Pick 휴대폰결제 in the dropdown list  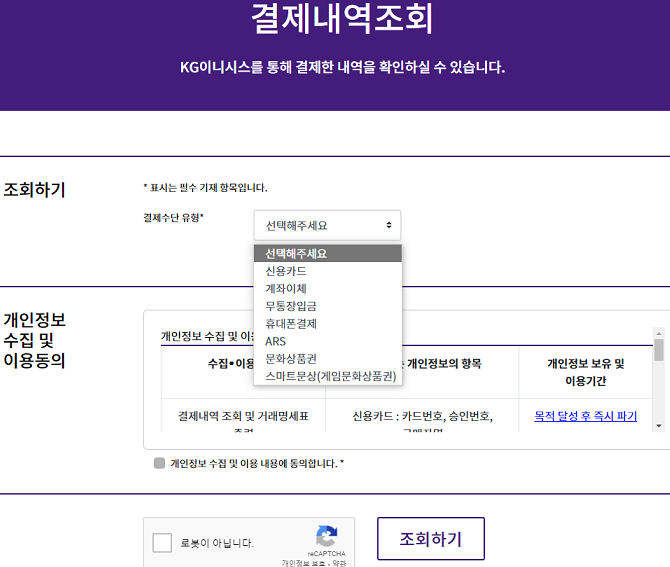pos(328,323)
